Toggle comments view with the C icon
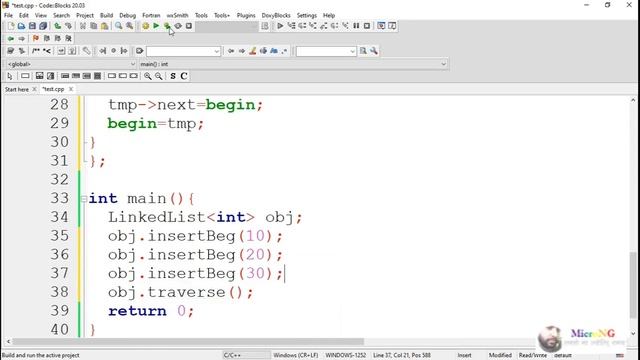Image resolution: width=640 pixels, height=360 pixels. [184, 76]
